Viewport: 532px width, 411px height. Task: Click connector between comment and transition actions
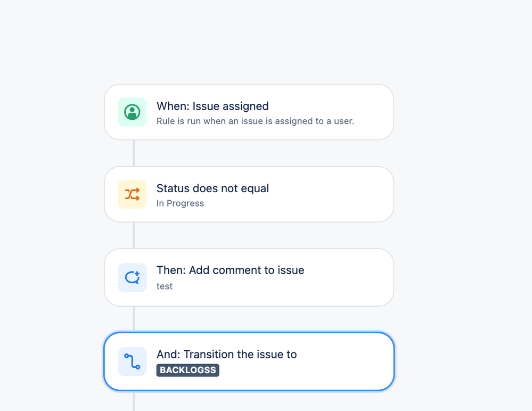134,318
